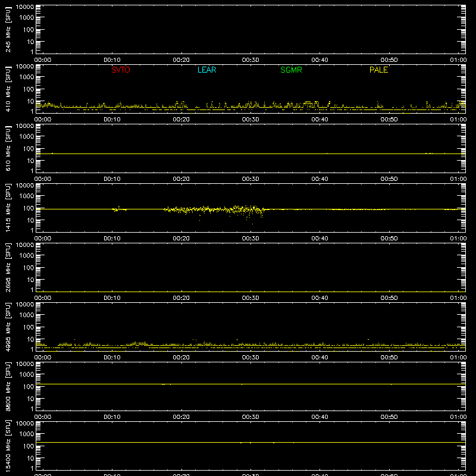This screenshot has width=476, height=476.
Task: Click the 1415 MHz [SFU] axis title
Action: (8, 208)
